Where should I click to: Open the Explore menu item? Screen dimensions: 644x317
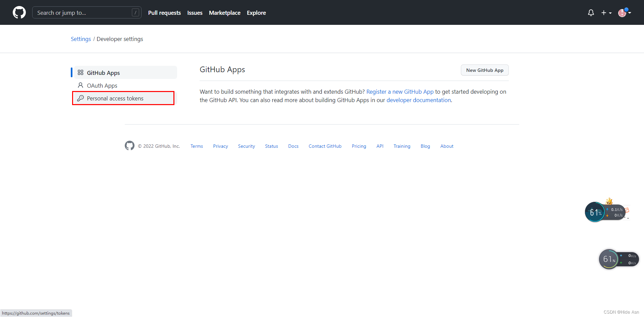pyautogui.click(x=256, y=13)
